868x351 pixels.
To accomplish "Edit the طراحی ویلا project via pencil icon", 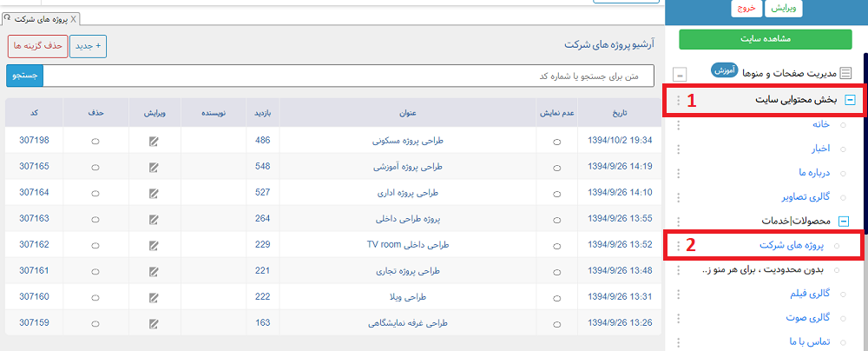I will pyautogui.click(x=154, y=298).
